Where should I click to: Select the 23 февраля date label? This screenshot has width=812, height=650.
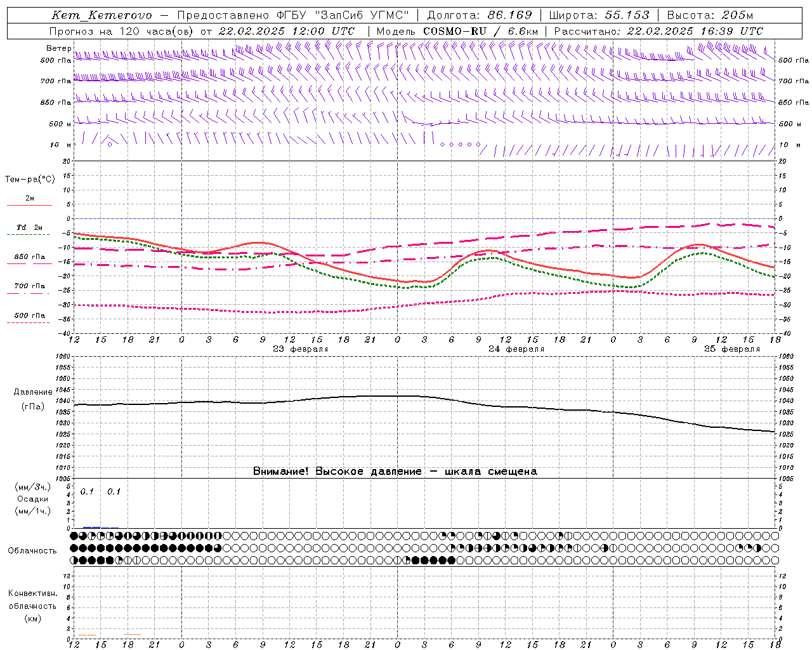click(301, 349)
